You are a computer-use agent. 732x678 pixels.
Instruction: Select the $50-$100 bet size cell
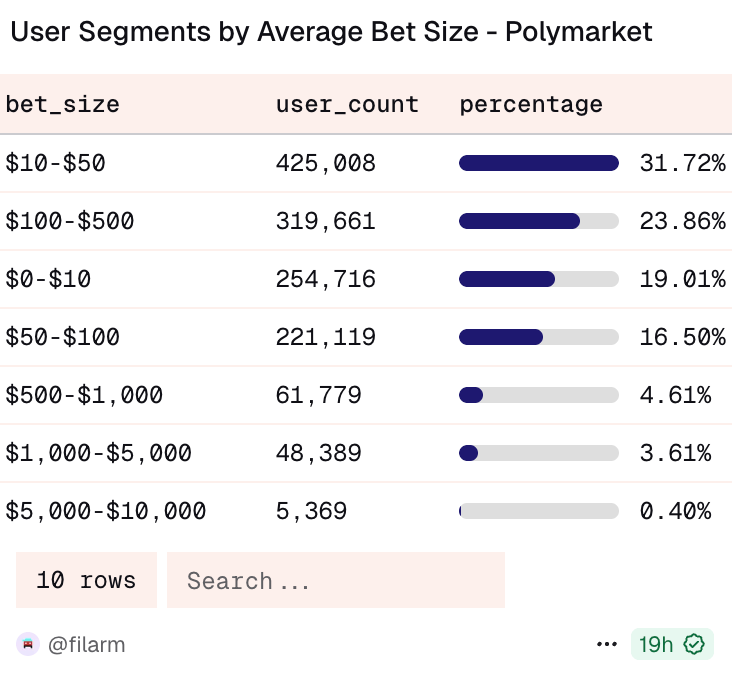pyautogui.click(x=63, y=337)
